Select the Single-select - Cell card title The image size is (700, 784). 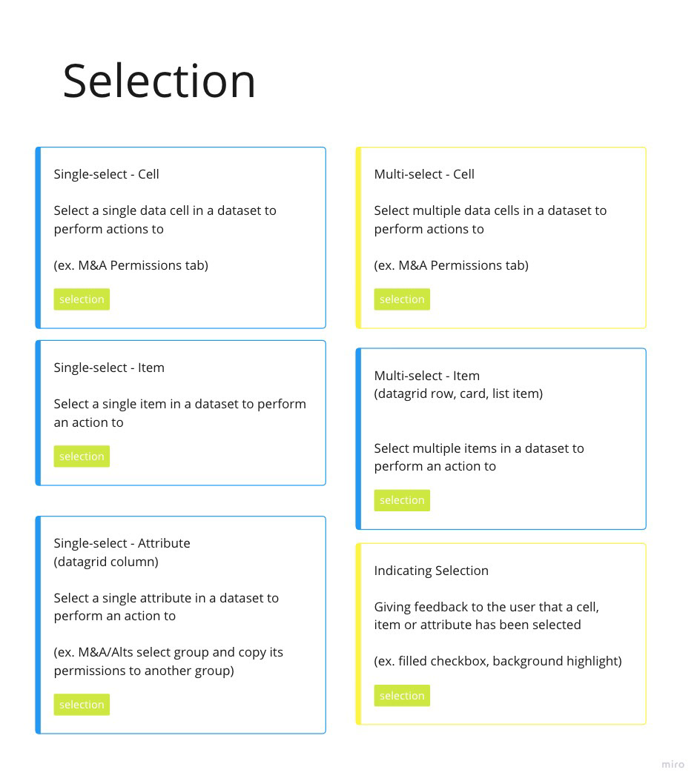(x=106, y=174)
